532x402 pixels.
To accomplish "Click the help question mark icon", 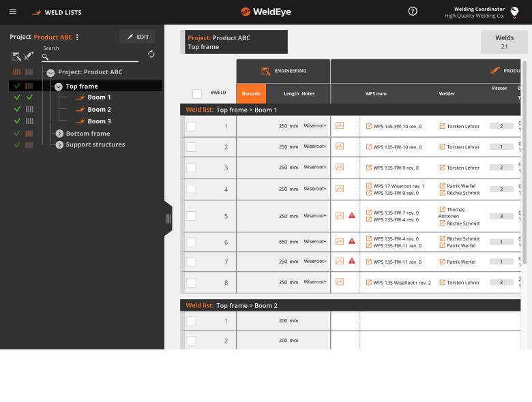I will point(413,12).
